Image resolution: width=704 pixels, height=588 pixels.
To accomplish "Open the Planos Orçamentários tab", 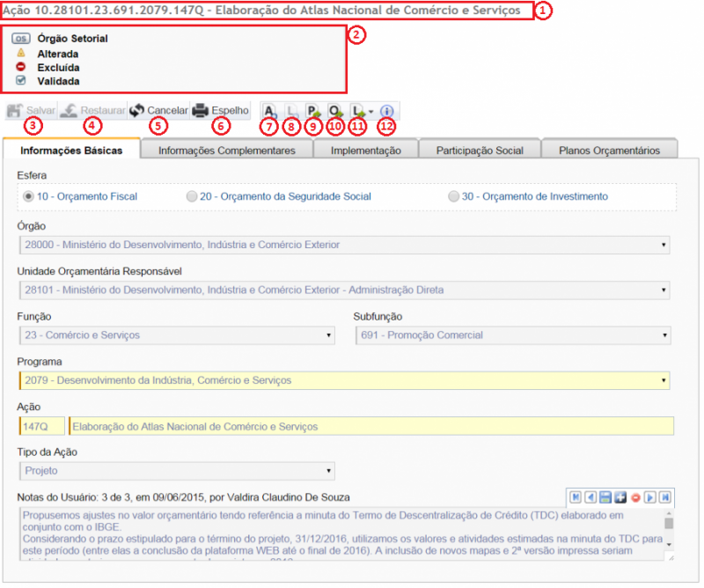I will pyautogui.click(x=609, y=151).
